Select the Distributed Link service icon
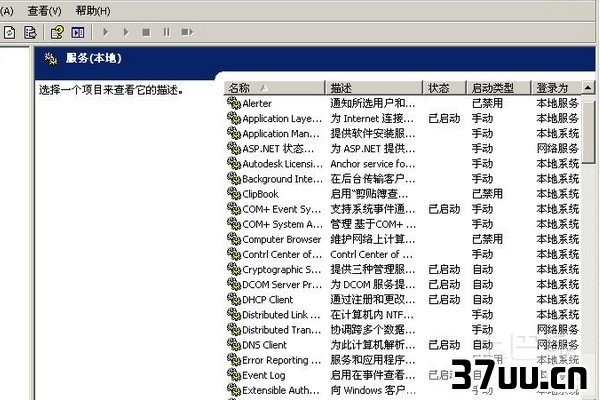Image resolution: width=600 pixels, height=400 pixels. tap(234, 315)
